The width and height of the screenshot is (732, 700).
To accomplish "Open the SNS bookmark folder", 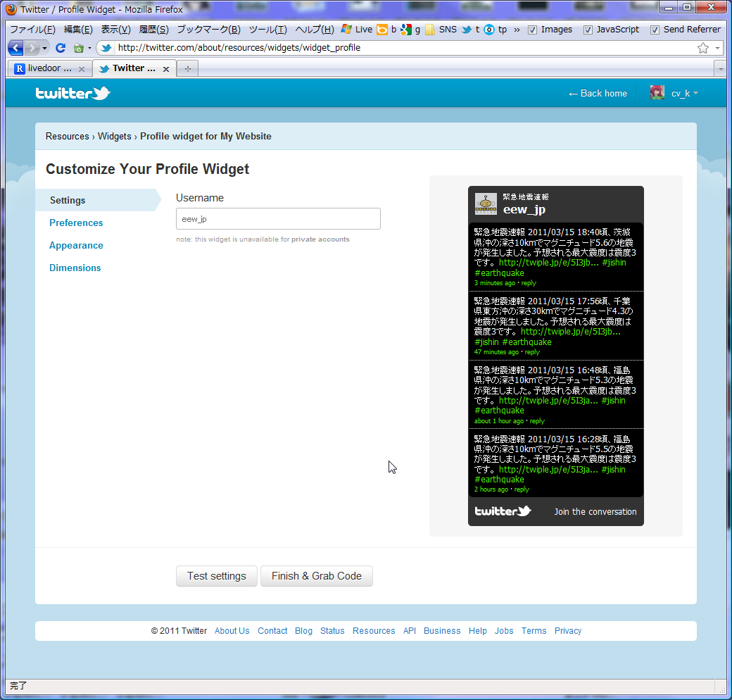I will 441,30.
